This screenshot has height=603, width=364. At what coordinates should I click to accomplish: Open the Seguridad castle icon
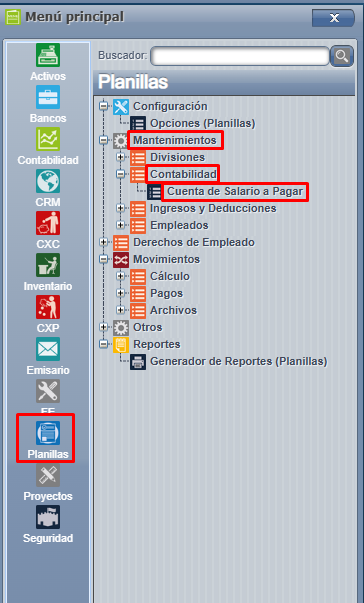tap(48, 517)
